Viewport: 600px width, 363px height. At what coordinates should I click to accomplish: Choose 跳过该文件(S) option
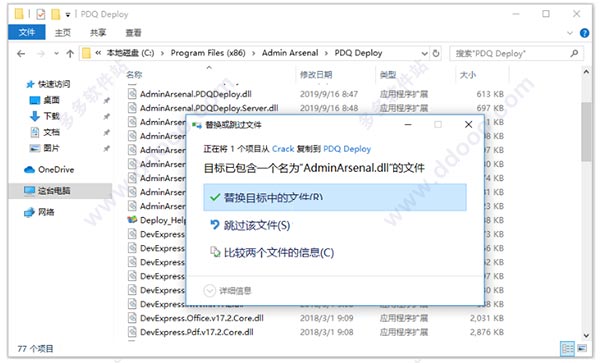[x=250, y=225]
